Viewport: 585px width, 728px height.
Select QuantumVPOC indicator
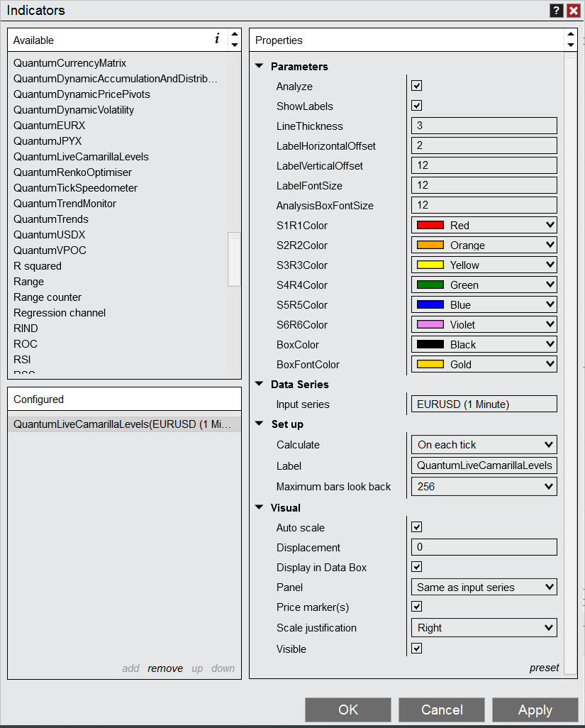pos(50,250)
